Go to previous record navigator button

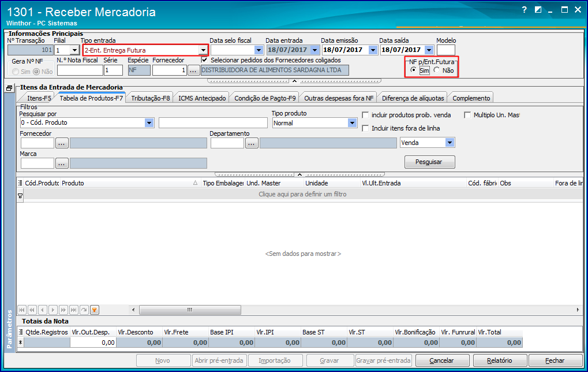point(43,310)
